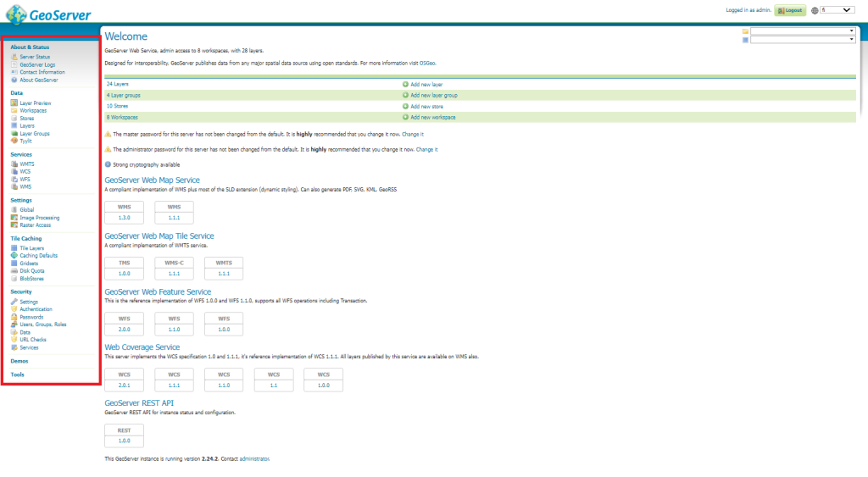
Task: Click the WFS 2.0.0 button
Action: [x=124, y=324]
